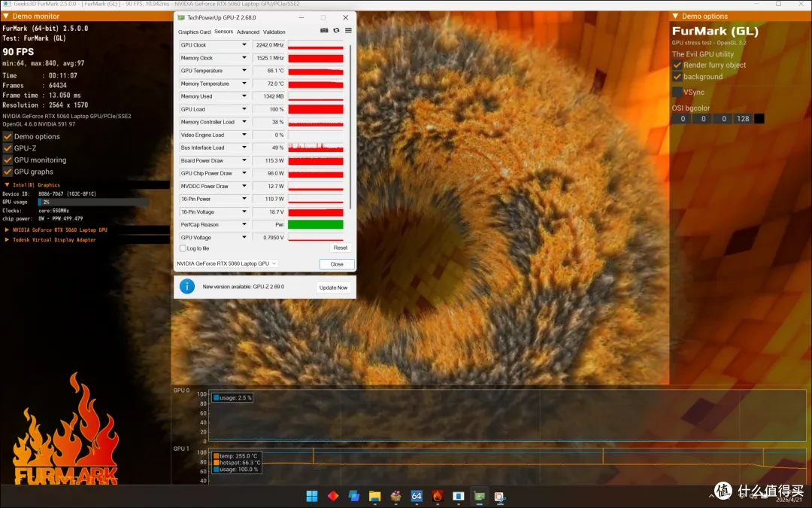Switch to the Validation tab
This screenshot has height=508, width=812.
pos(274,32)
